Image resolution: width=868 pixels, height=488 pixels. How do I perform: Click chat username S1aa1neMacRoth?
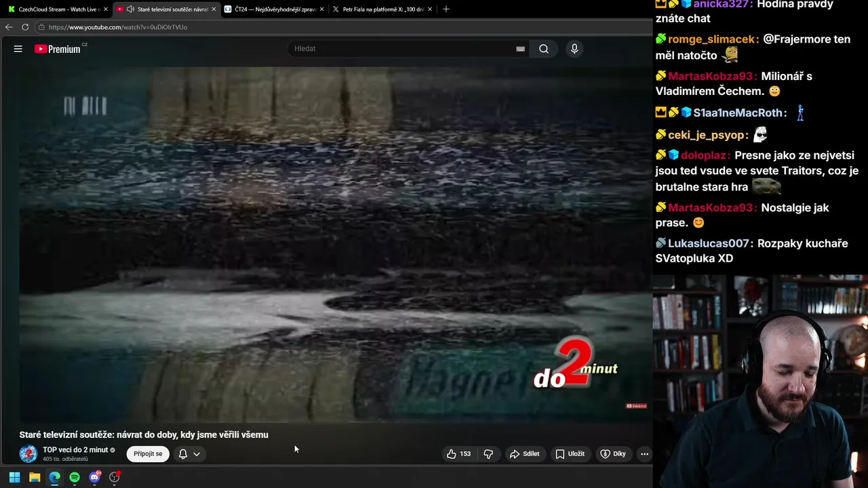click(738, 113)
